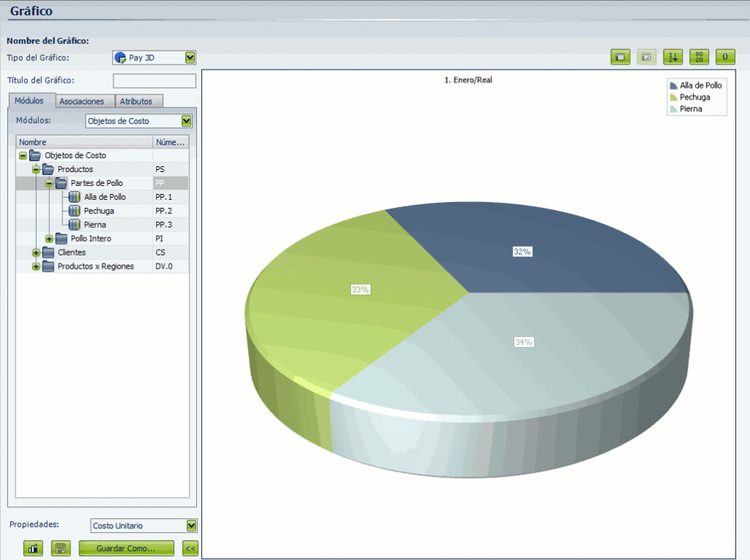Click the add chart icon button
750x560 pixels.
[33, 548]
